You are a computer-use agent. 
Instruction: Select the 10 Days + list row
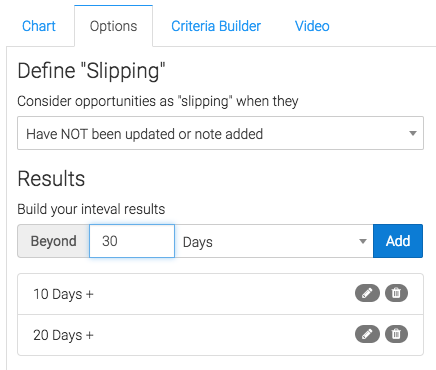pos(220,294)
